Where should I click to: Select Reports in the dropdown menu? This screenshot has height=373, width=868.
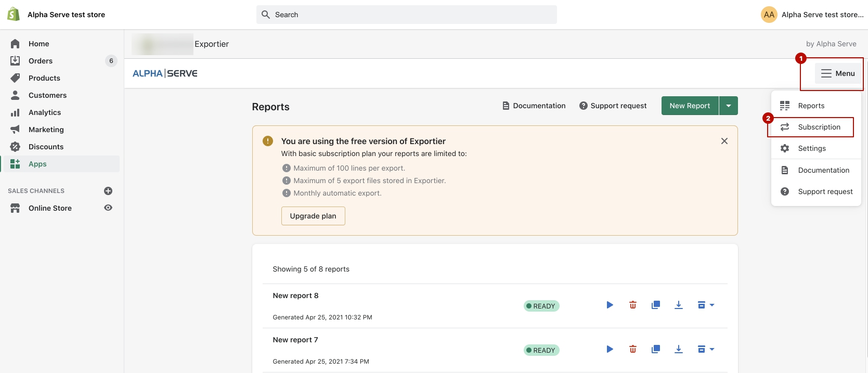[x=816, y=106]
